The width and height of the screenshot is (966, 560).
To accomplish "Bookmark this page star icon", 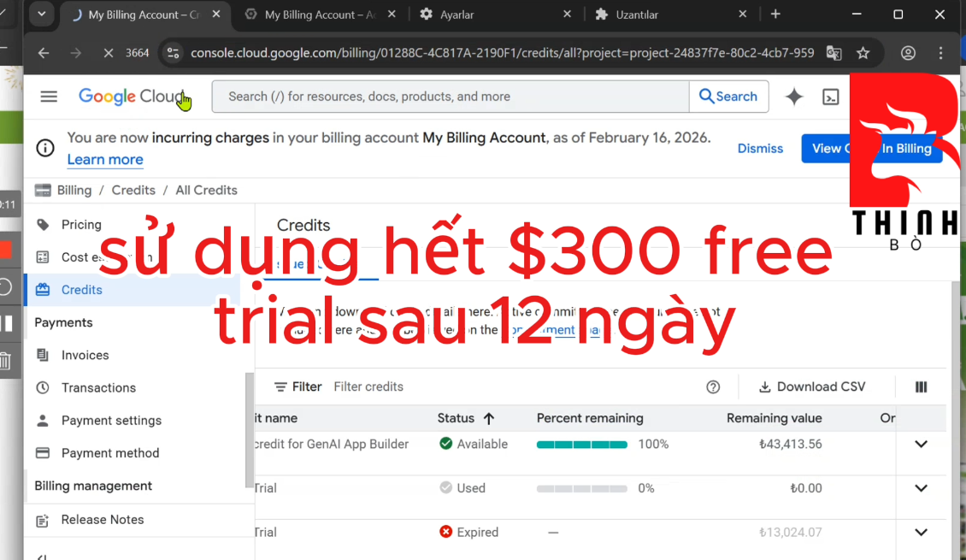I will [x=863, y=54].
